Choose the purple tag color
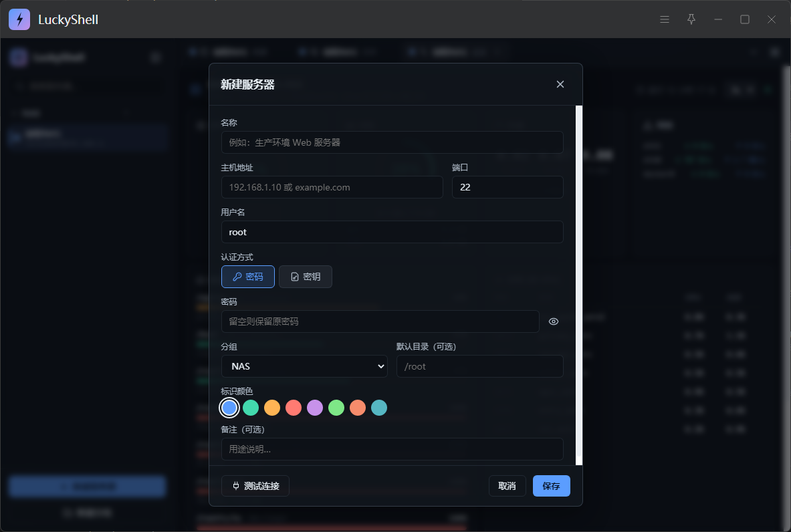 pyautogui.click(x=315, y=408)
